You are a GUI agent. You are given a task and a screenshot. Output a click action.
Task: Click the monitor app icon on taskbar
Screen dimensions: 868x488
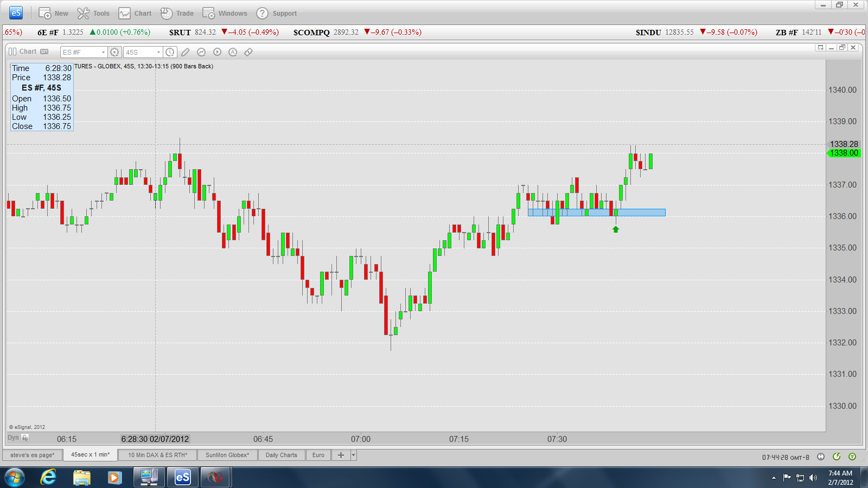tap(149, 478)
